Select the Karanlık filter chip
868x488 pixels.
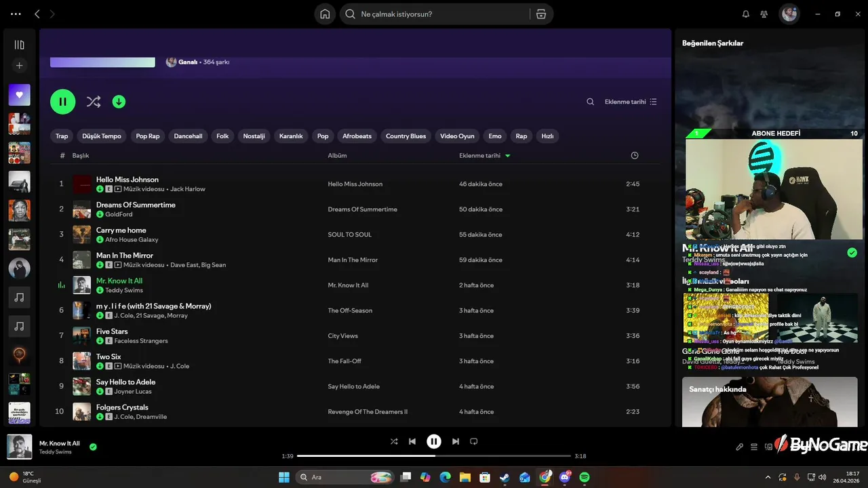coord(291,136)
